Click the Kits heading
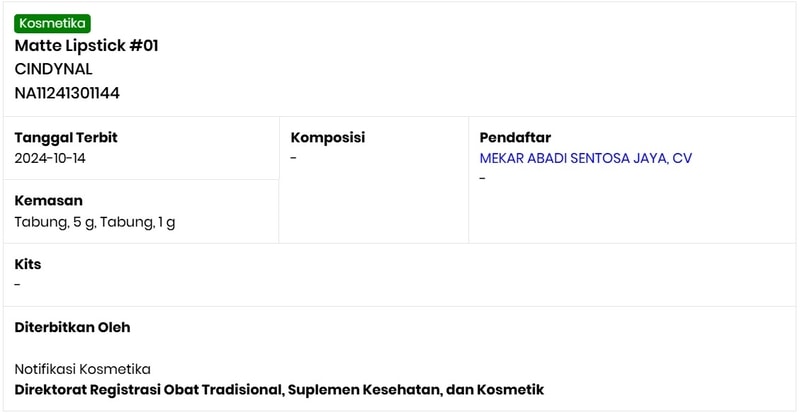This screenshot has width=800, height=415. coord(28,264)
